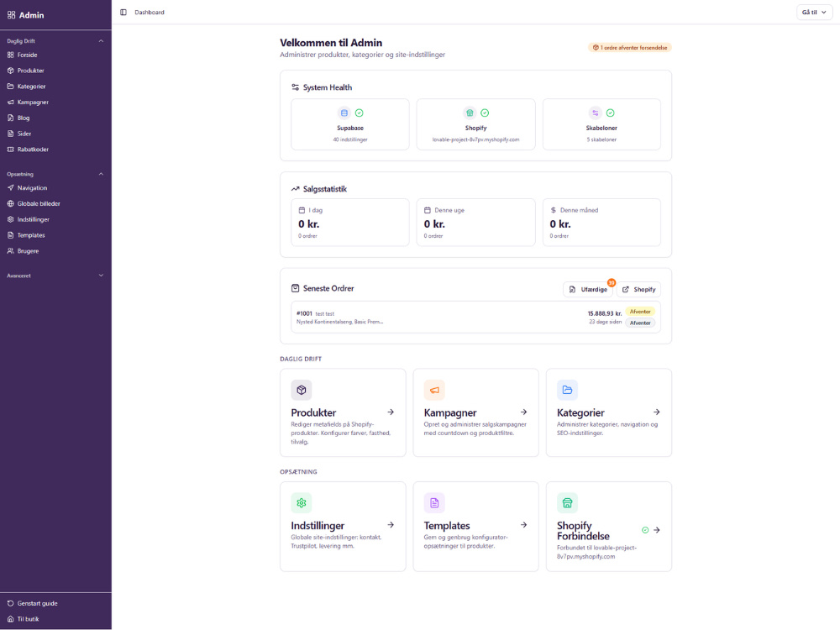Click the Sider page icon in sidebar
The height and width of the screenshot is (630, 840).
click(x=10, y=134)
